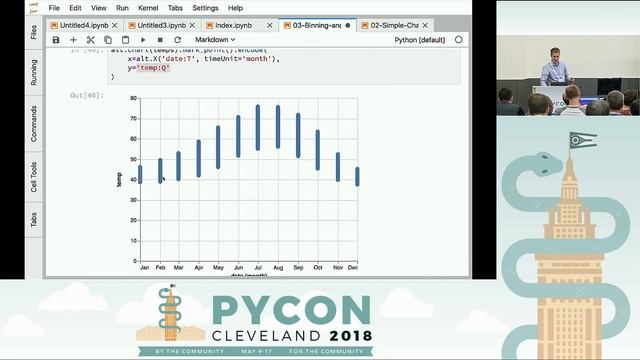
Task: Close the 02-Simple-Charts tab
Action: 425,25
